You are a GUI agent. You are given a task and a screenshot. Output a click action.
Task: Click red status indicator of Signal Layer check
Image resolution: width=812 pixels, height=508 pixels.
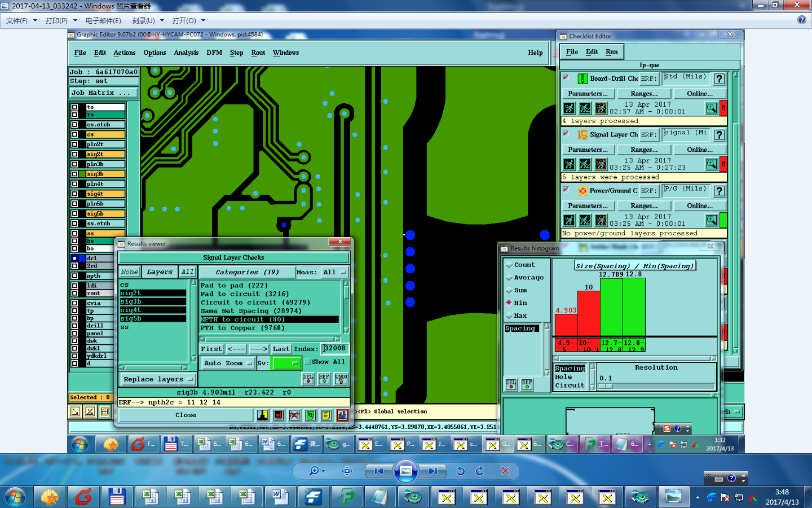pyautogui.click(x=723, y=164)
